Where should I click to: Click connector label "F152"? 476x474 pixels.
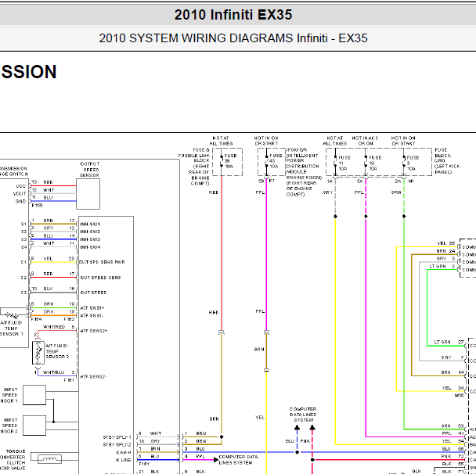(x=69, y=319)
